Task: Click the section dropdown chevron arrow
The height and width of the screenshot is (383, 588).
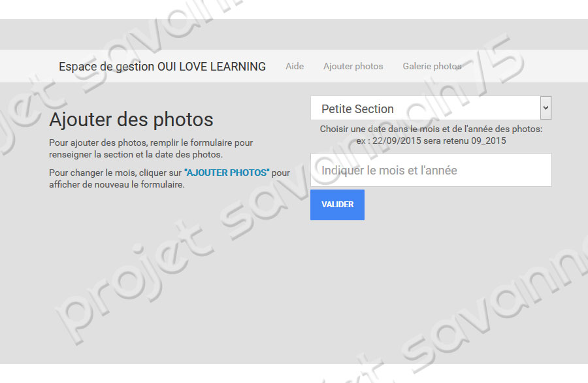Action: click(546, 108)
